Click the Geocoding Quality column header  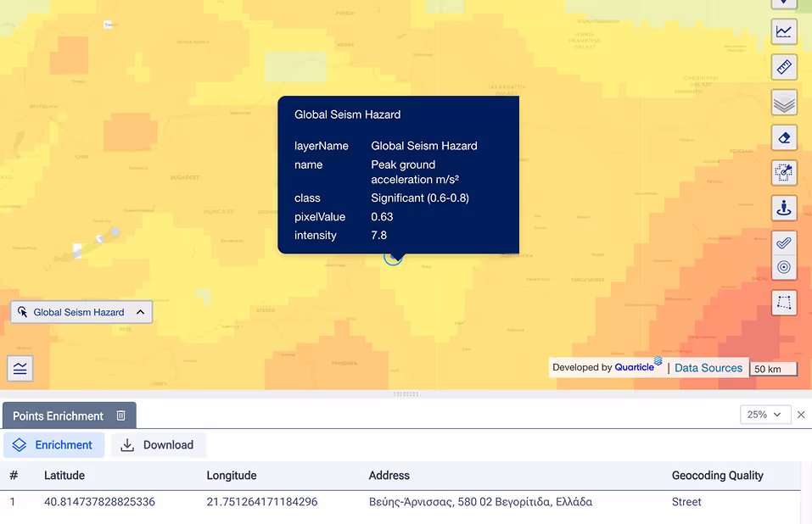[x=717, y=476]
